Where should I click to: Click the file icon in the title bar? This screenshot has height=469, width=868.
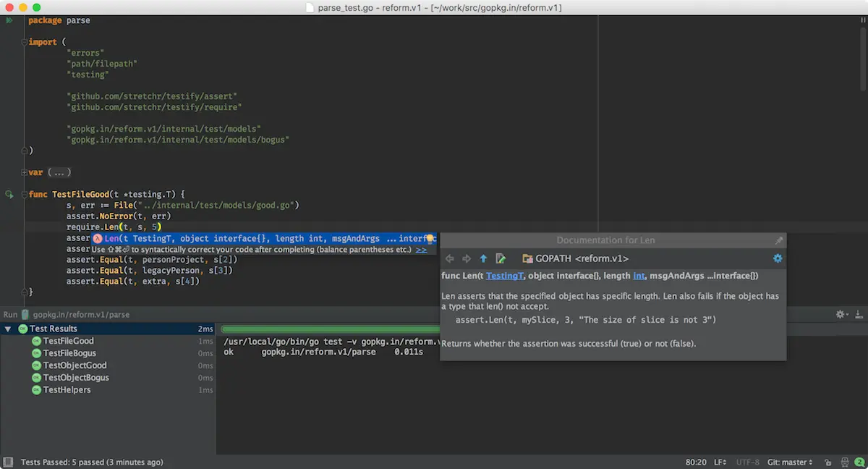[x=311, y=7]
